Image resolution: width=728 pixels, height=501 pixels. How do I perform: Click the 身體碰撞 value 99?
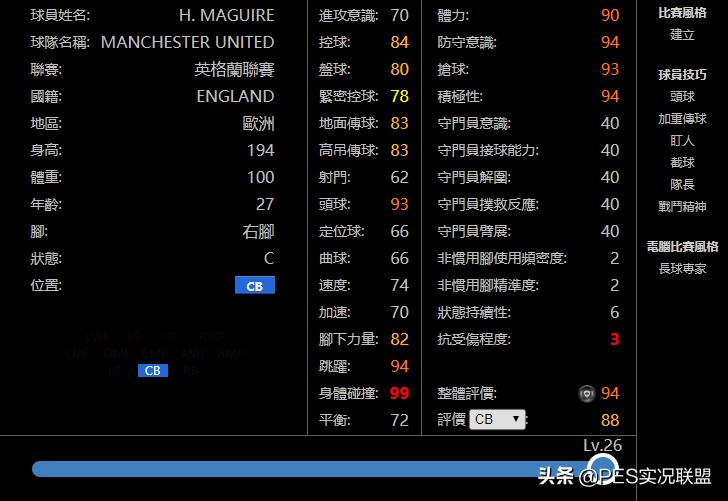click(399, 393)
